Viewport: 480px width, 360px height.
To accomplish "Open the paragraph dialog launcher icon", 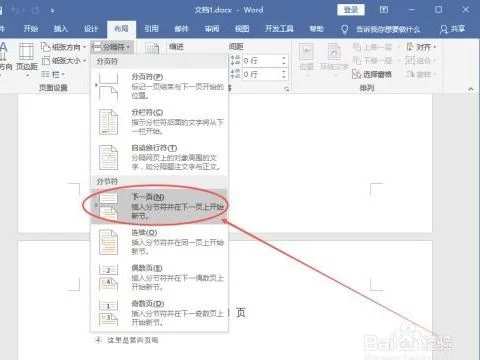I will coord(286,89).
